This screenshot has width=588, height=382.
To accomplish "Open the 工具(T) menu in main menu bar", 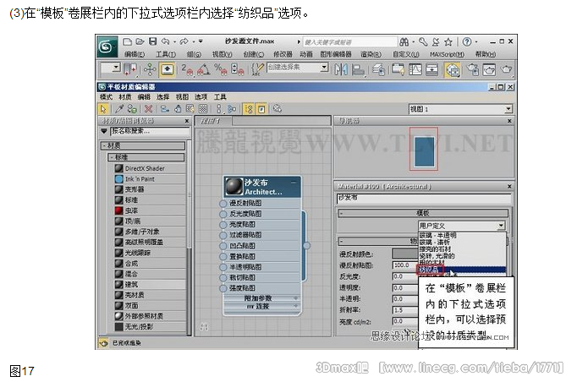I will pos(165,55).
